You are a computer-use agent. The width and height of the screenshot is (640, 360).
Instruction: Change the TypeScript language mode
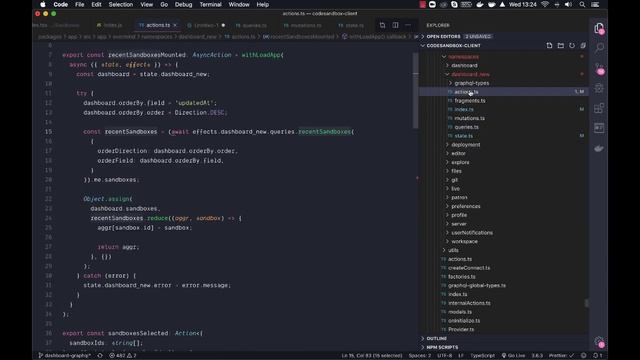482,356
